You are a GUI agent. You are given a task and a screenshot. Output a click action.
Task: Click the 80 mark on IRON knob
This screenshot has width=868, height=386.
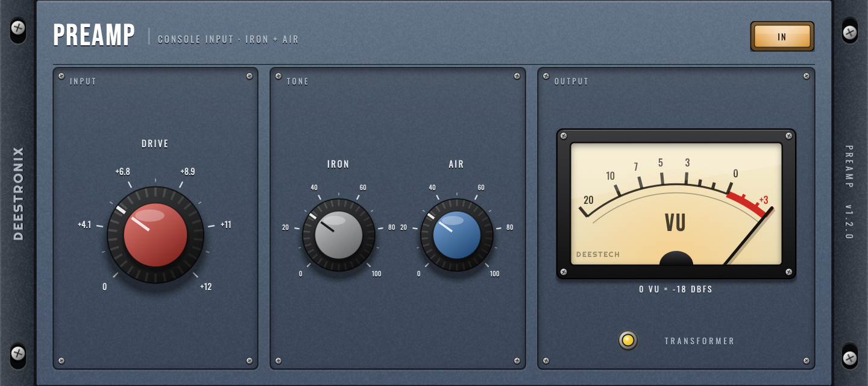pos(392,227)
